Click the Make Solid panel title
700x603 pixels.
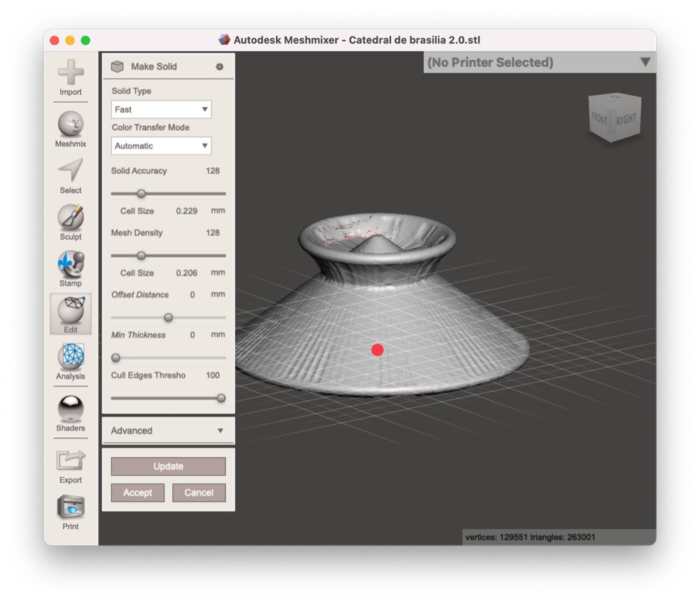tap(153, 66)
